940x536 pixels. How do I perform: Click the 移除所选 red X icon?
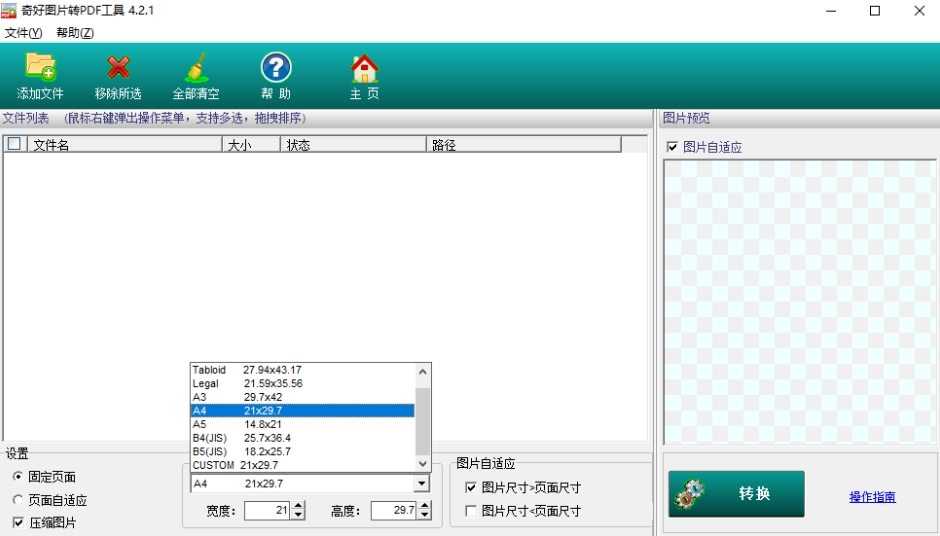pos(118,68)
